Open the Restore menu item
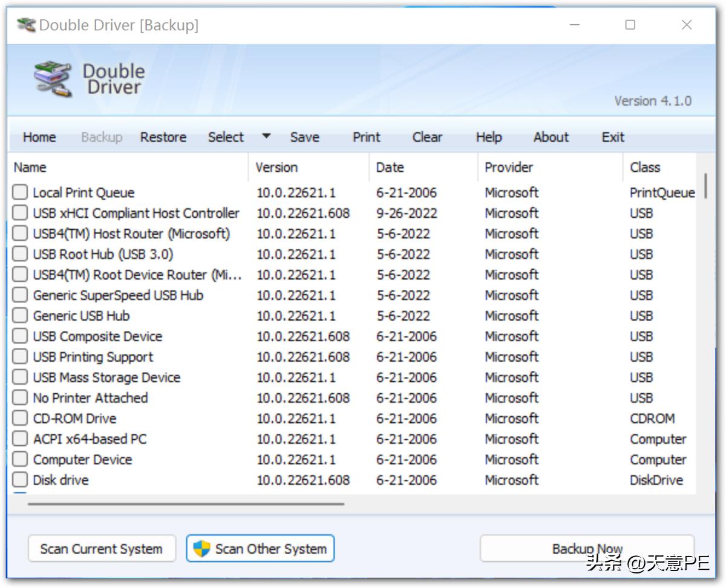Image resolution: width=726 pixels, height=588 pixels. coord(163,137)
